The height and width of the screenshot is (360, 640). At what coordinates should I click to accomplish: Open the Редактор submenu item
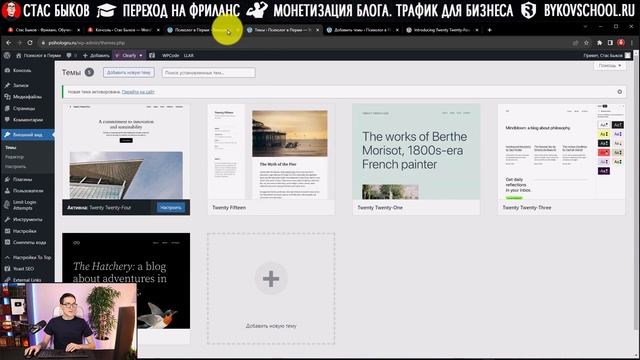(14, 157)
